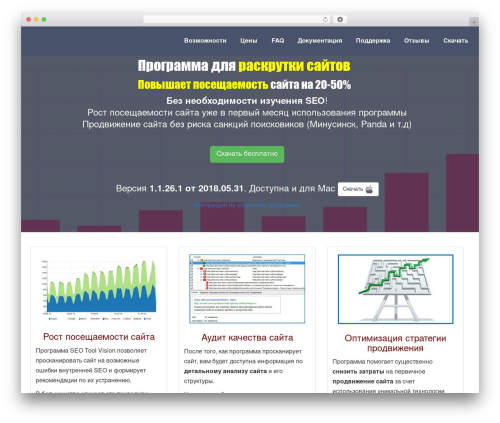Open the FAQ section
The image size is (500, 423).
[278, 41]
